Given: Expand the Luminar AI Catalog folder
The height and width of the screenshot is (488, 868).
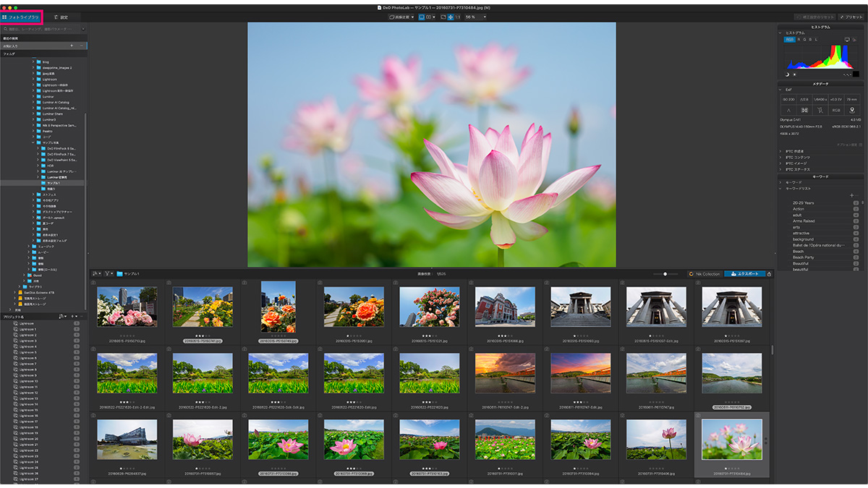Looking at the screenshot, I should (33, 102).
